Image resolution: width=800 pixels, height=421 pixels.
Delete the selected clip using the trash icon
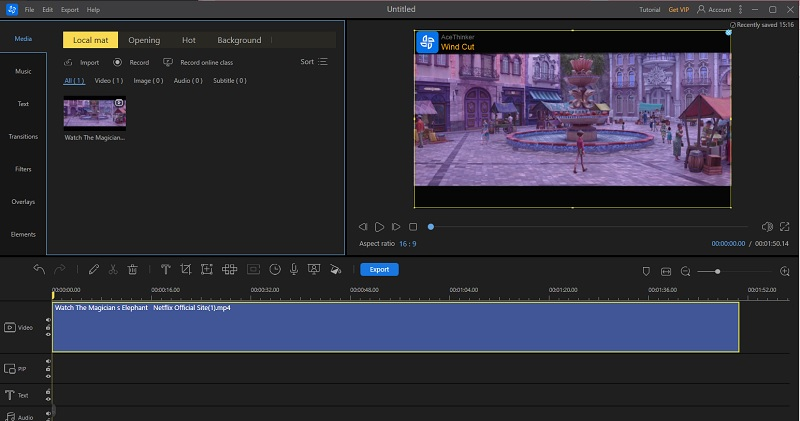(x=133, y=269)
